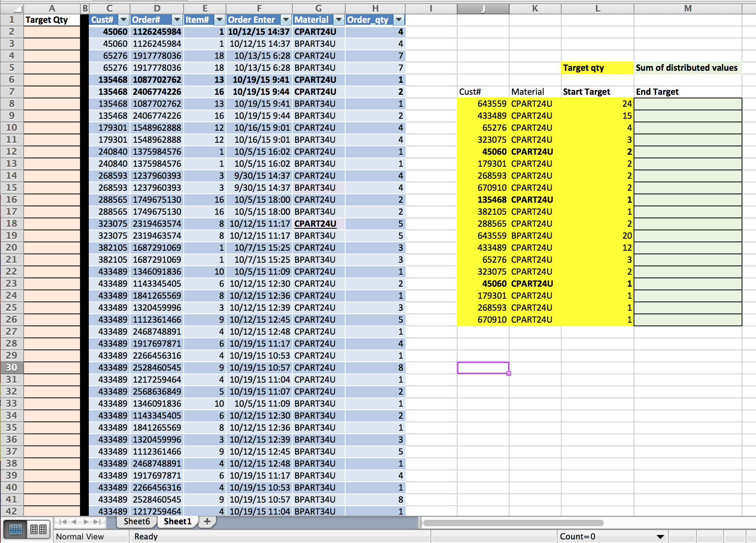756x543 pixels.
Task: Select empty Target Qty cell in row 2
Action: (52, 32)
